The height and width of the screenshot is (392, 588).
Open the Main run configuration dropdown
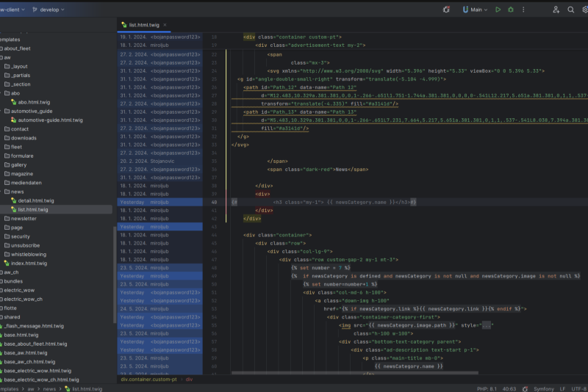[476, 10]
